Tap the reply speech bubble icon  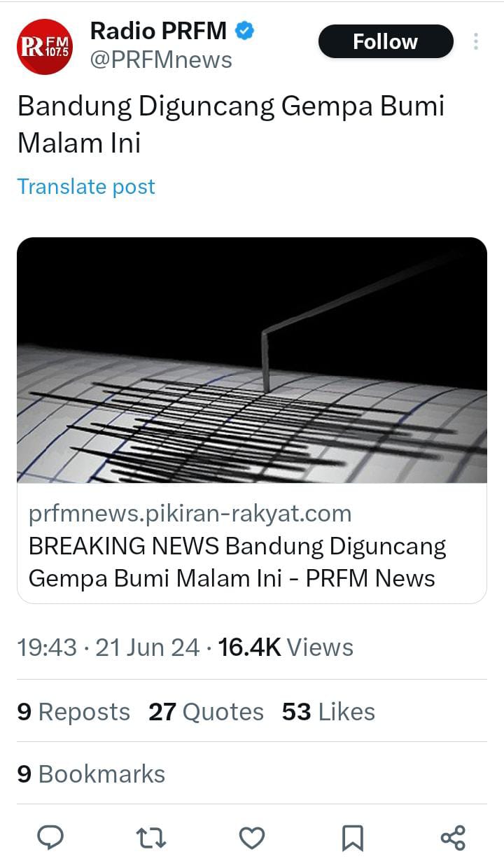pyautogui.click(x=50, y=837)
